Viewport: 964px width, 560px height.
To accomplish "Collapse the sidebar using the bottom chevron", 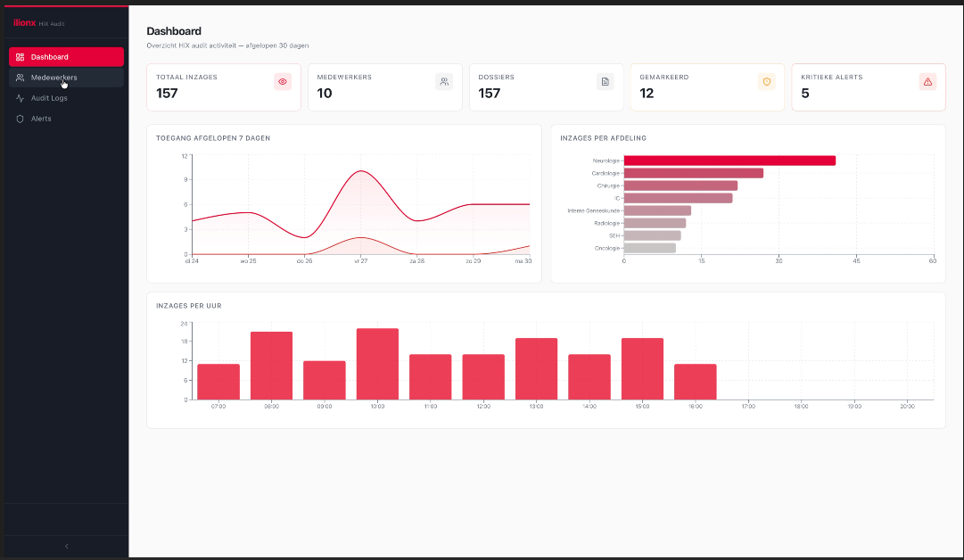I will (x=65, y=546).
